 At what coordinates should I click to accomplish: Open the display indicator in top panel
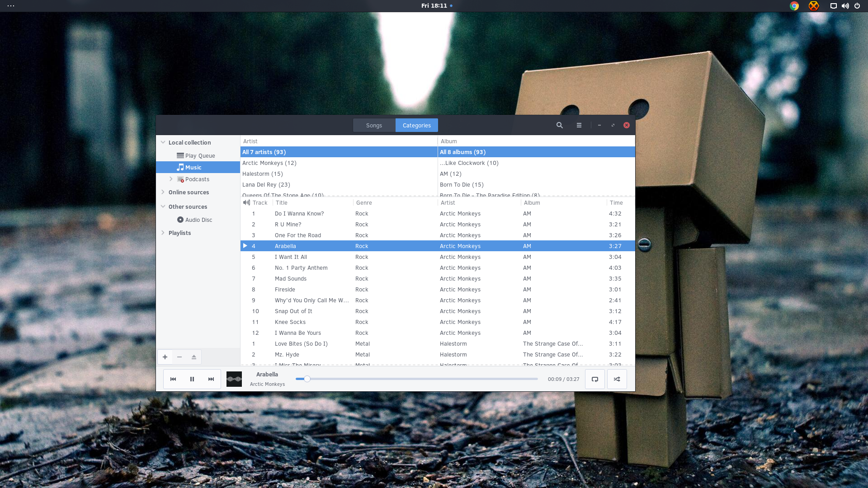pos(833,6)
